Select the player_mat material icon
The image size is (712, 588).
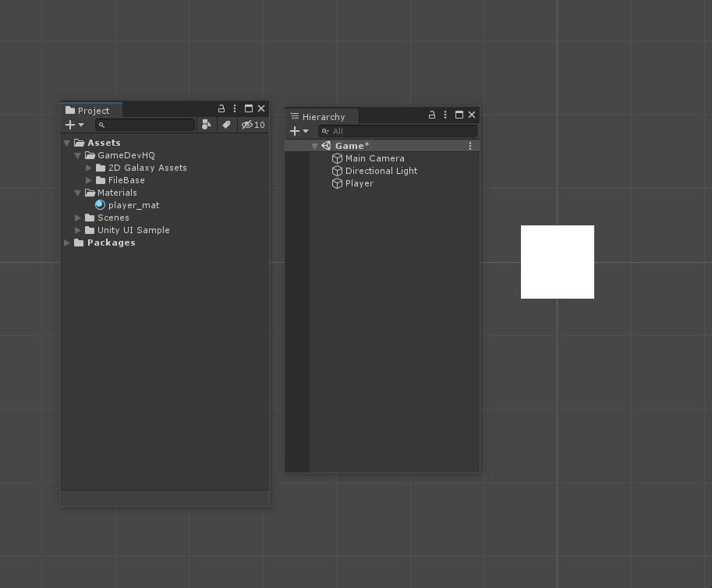coord(101,205)
